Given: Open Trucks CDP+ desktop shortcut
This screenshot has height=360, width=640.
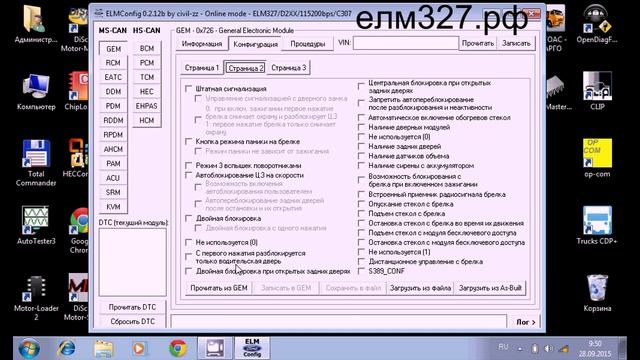Looking at the screenshot, I should (x=597, y=225).
